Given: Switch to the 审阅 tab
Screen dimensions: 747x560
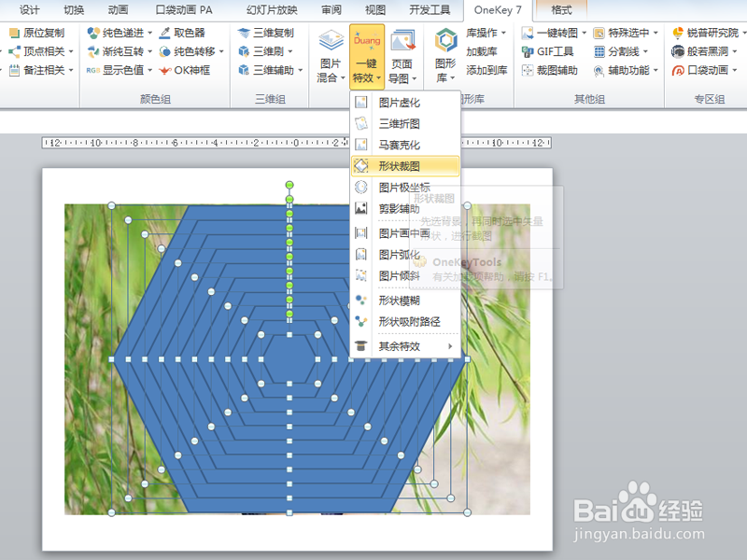Looking at the screenshot, I should point(331,9).
